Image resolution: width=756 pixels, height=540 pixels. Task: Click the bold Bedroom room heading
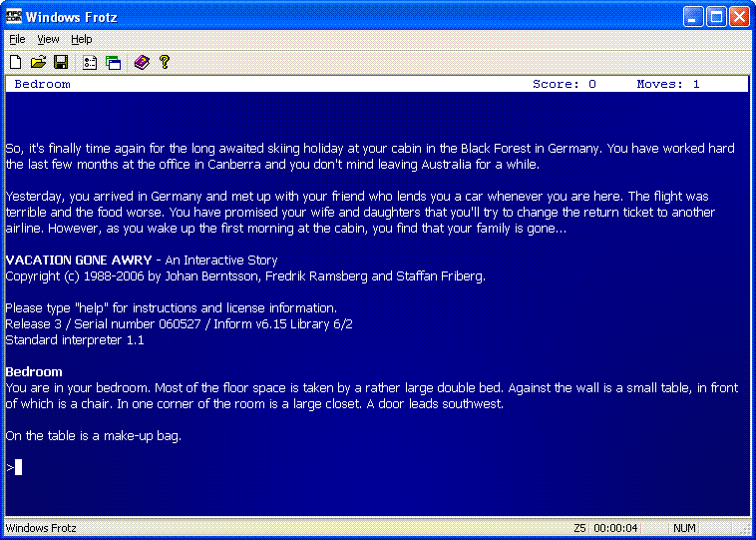click(34, 372)
